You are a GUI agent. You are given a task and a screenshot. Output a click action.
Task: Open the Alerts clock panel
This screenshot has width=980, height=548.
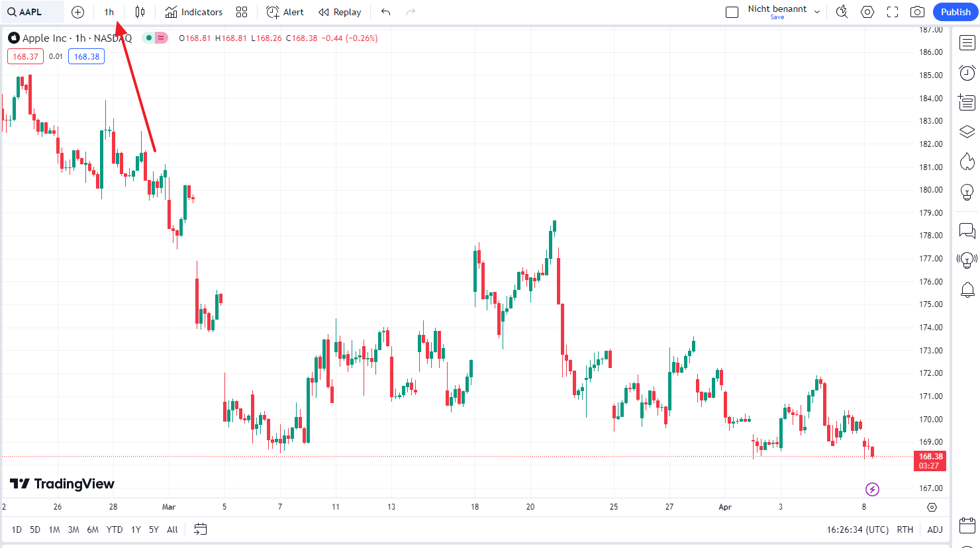(967, 73)
